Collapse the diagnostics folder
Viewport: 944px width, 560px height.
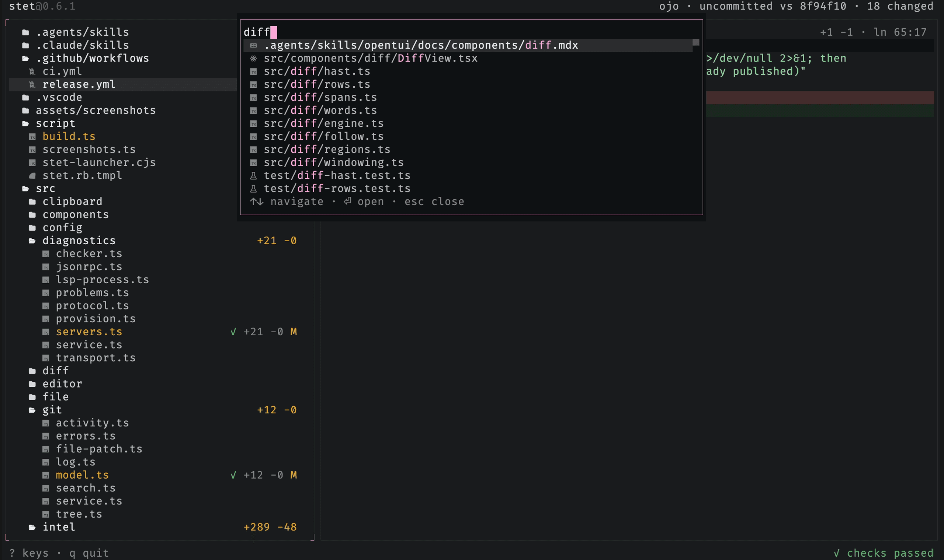coord(32,241)
